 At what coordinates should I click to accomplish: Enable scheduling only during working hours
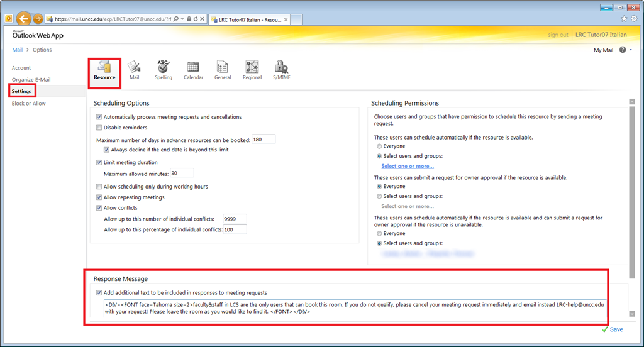coord(99,187)
